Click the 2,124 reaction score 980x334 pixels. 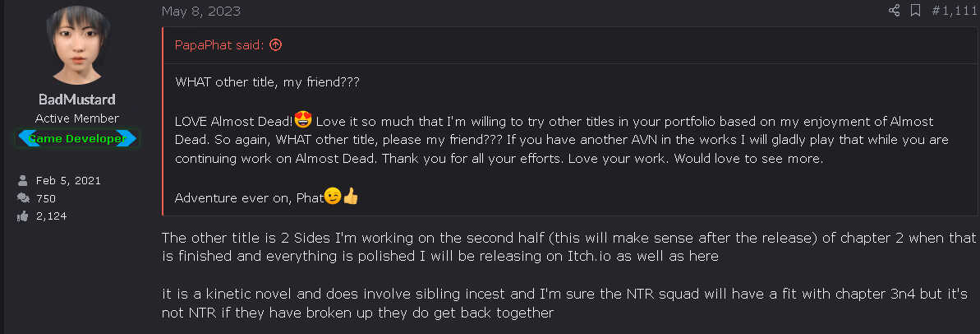pos(51,216)
